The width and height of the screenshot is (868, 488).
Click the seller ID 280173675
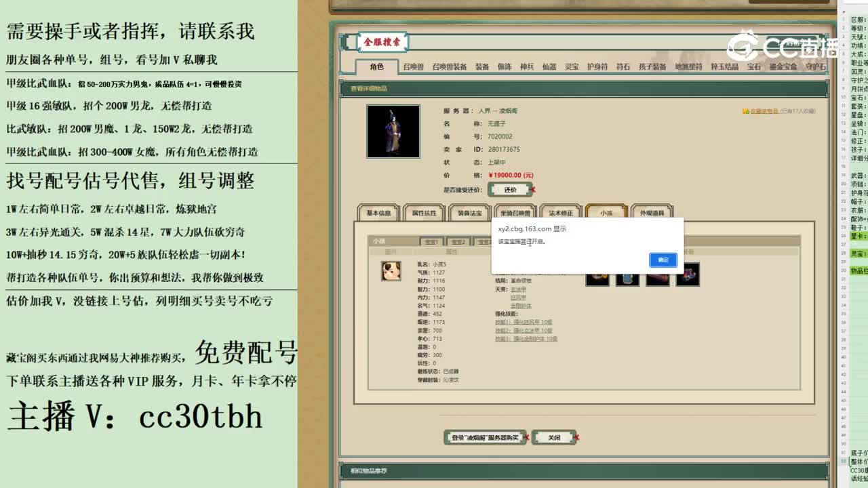click(x=504, y=149)
